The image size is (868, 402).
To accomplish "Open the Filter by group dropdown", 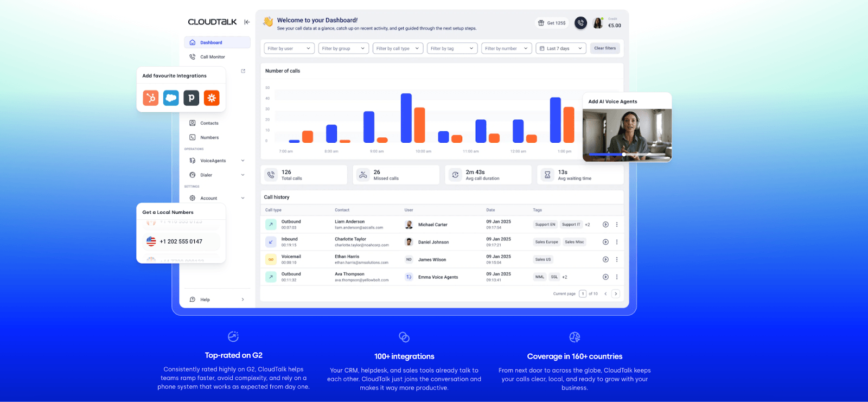I will click(x=343, y=48).
